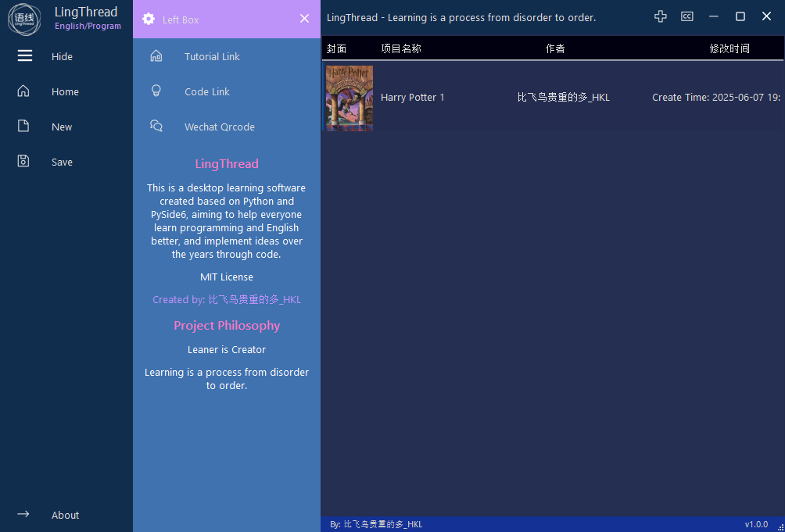Image resolution: width=785 pixels, height=532 pixels.
Task: Click the New document icon
Action: click(x=24, y=126)
